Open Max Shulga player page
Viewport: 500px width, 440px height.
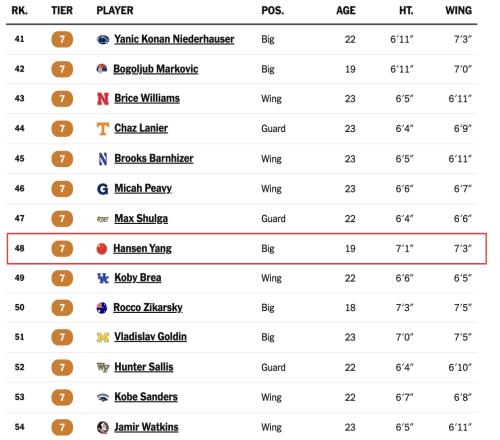(x=141, y=218)
